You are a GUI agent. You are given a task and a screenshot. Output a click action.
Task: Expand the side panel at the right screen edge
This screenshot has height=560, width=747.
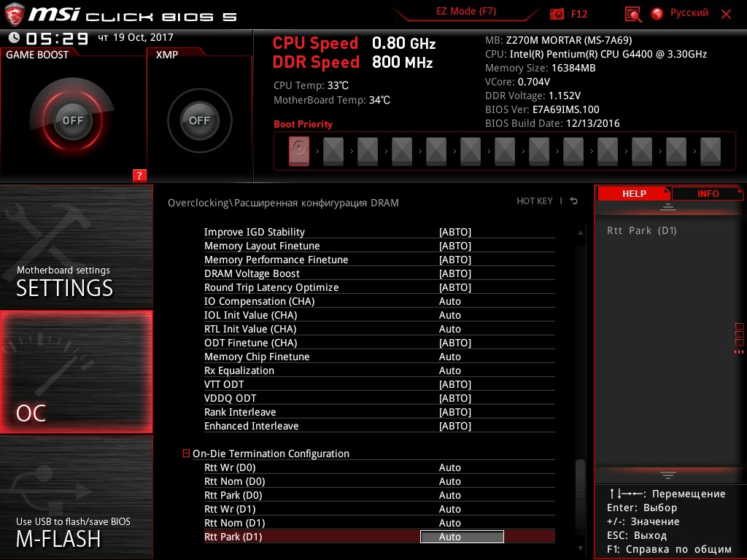pos(739,338)
